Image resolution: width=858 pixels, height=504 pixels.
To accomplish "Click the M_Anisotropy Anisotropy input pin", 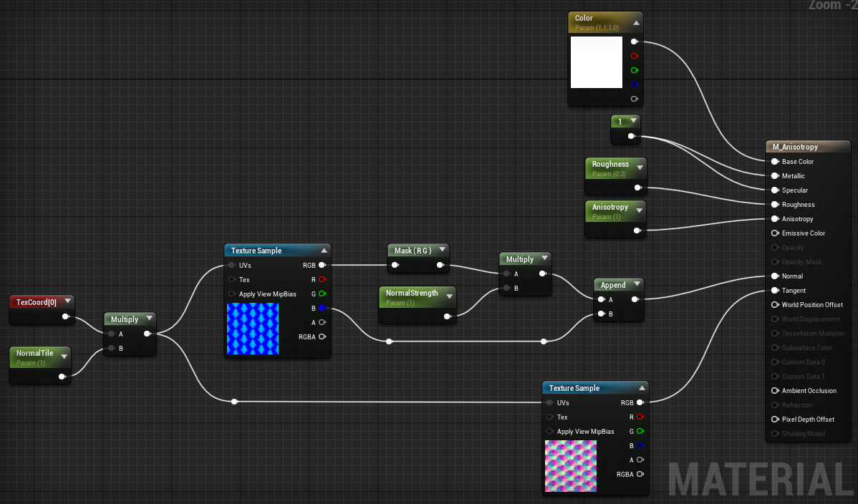I will coord(775,218).
